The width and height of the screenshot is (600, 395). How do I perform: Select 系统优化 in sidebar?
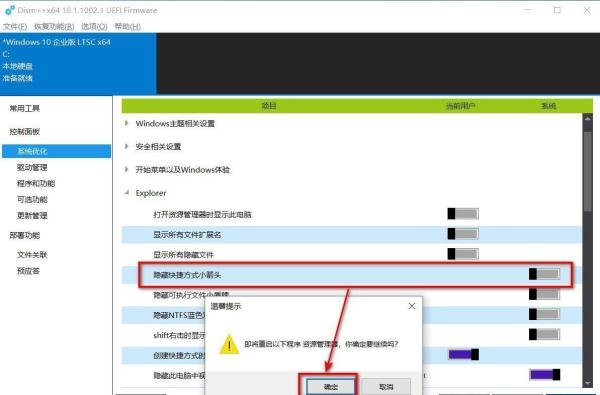57,151
